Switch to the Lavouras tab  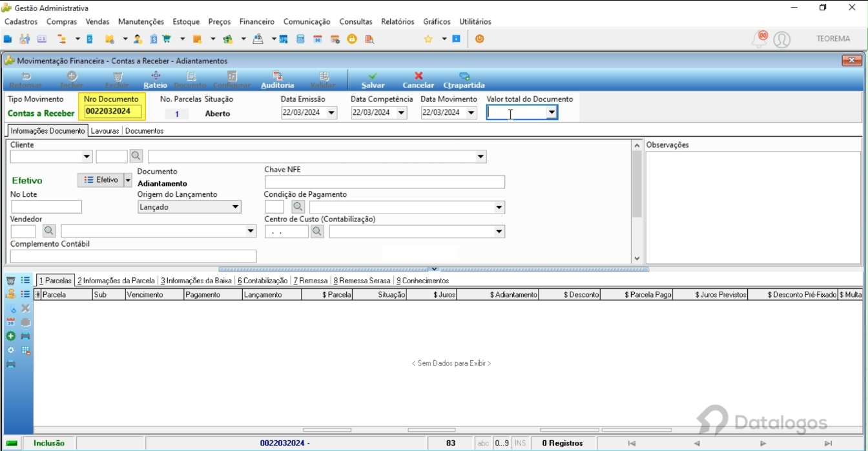105,131
